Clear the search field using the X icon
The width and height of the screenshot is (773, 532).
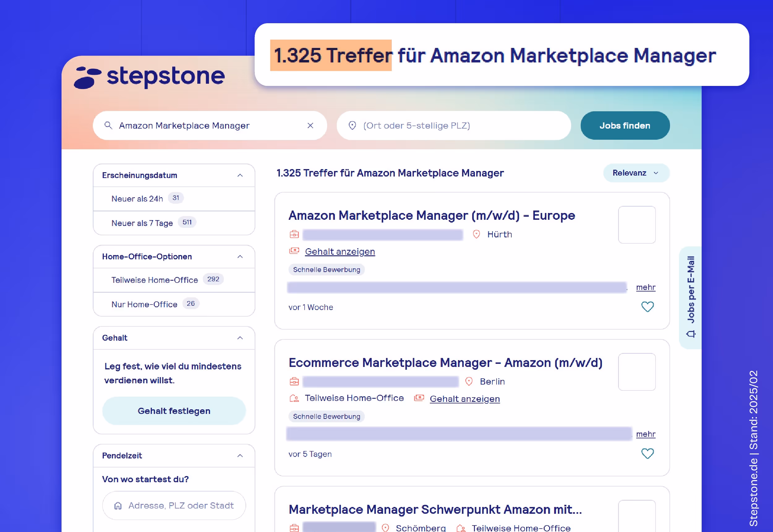[311, 126]
